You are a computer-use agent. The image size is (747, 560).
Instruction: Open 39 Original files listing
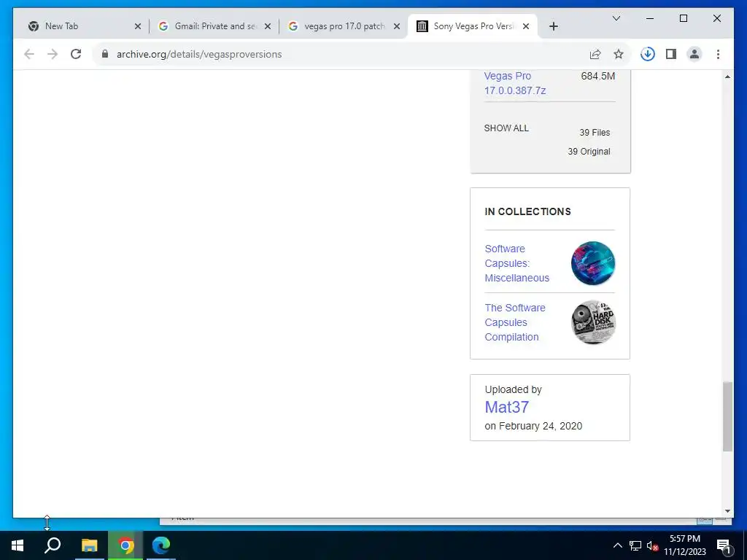tap(589, 152)
